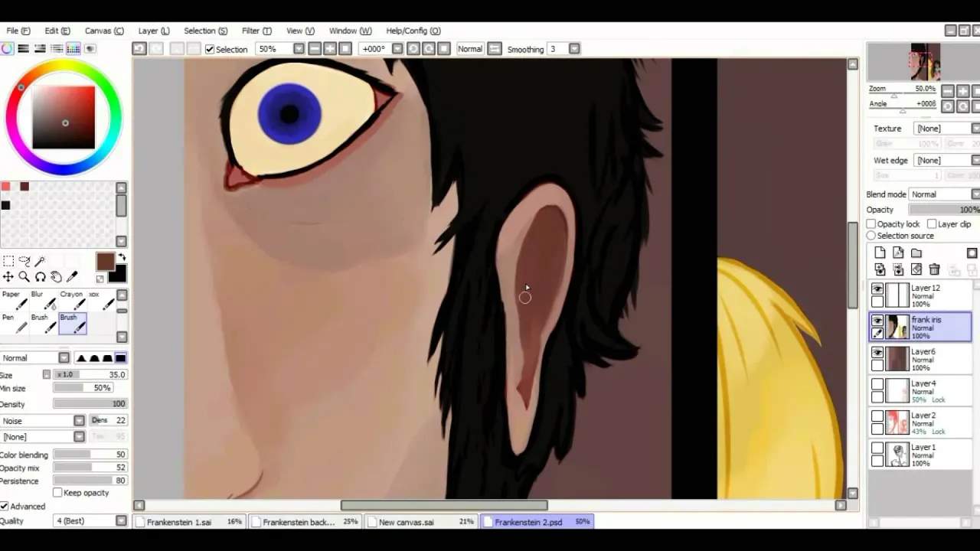The image size is (980, 551).
Task: Zoom out with the toolbar minus button
Action: pyautogui.click(x=314, y=49)
